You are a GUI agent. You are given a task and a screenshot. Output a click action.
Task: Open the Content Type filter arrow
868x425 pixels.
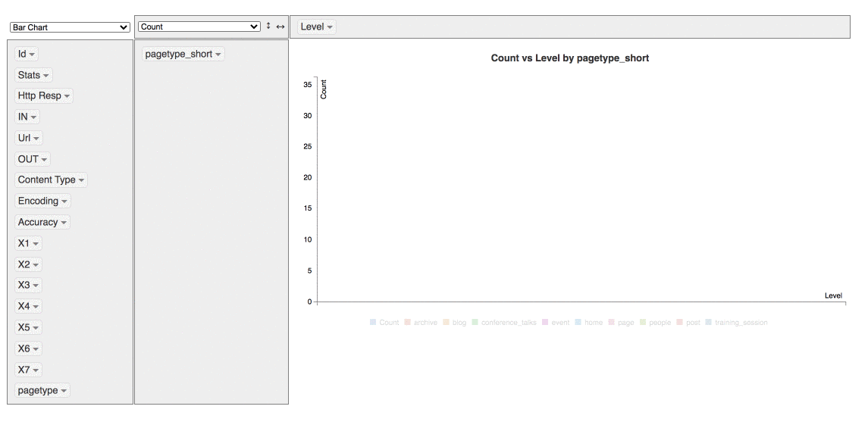click(82, 180)
